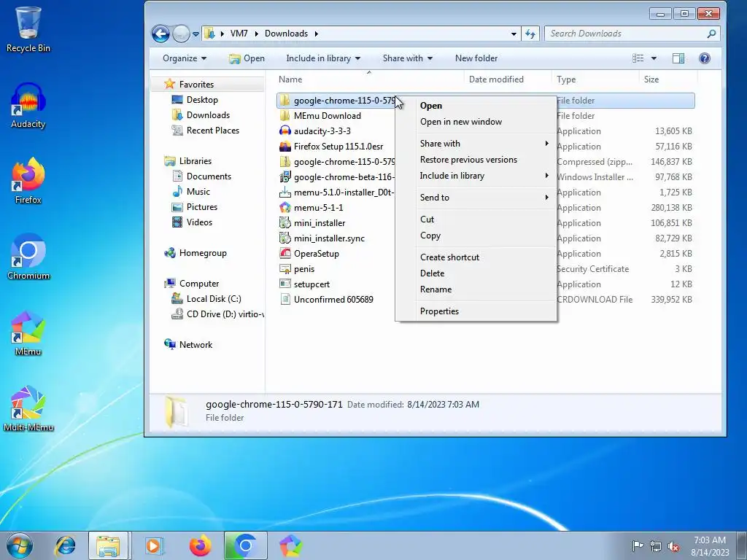The width and height of the screenshot is (747, 560).
Task: Open the Firefox desktop shortcut
Action: [x=28, y=181]
